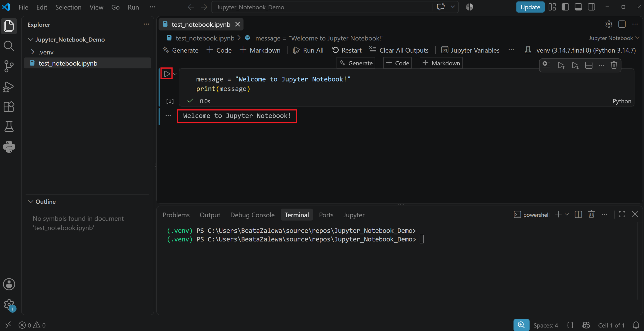This screenshot has width=644, height=331.
Task: Launch new terminal with plus icon
Action: tap(558, 214)
